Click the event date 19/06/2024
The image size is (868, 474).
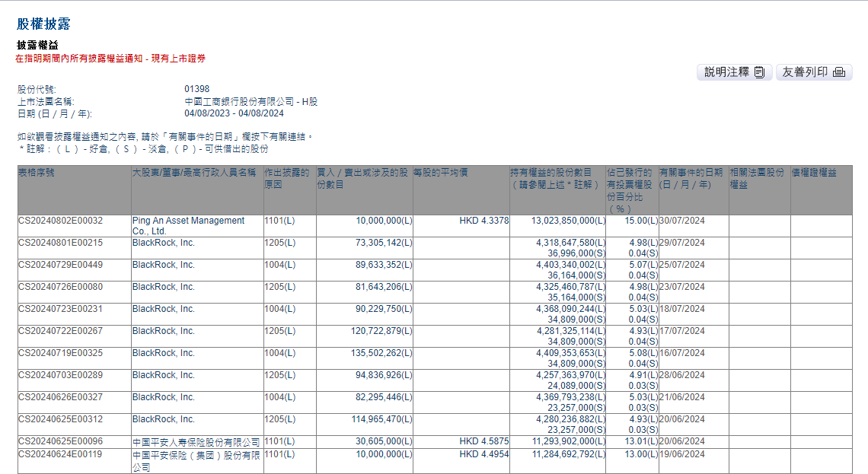[x=682, y=455]
